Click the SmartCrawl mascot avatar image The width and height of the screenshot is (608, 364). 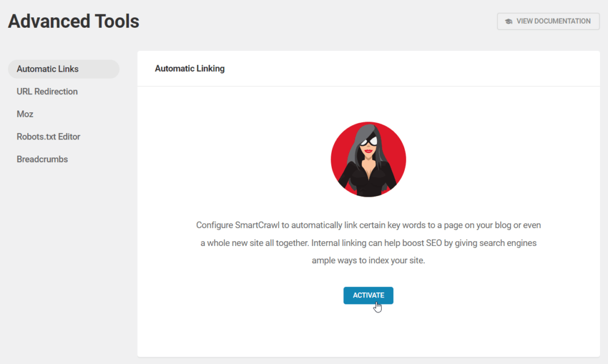click(x=368, y=159)
